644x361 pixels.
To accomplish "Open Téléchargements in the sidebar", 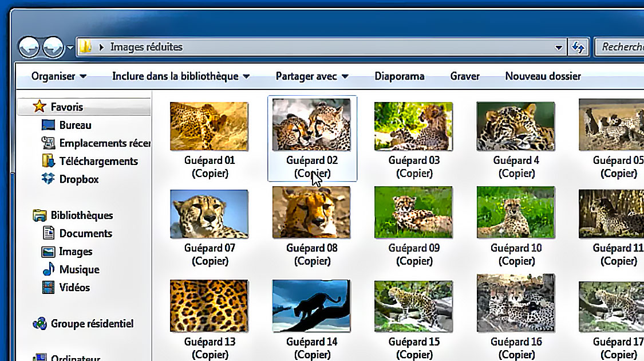I will pyautogui.click(x=98, y=161).
